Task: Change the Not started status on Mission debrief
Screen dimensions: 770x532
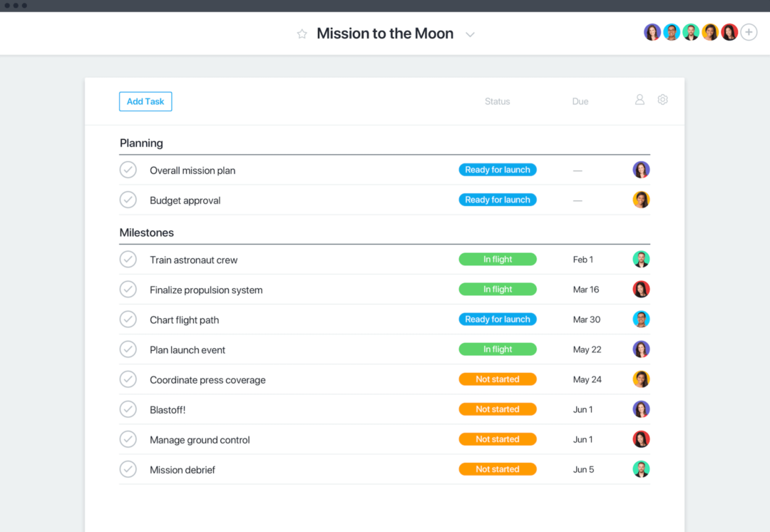Action: [x=498, y=469]
